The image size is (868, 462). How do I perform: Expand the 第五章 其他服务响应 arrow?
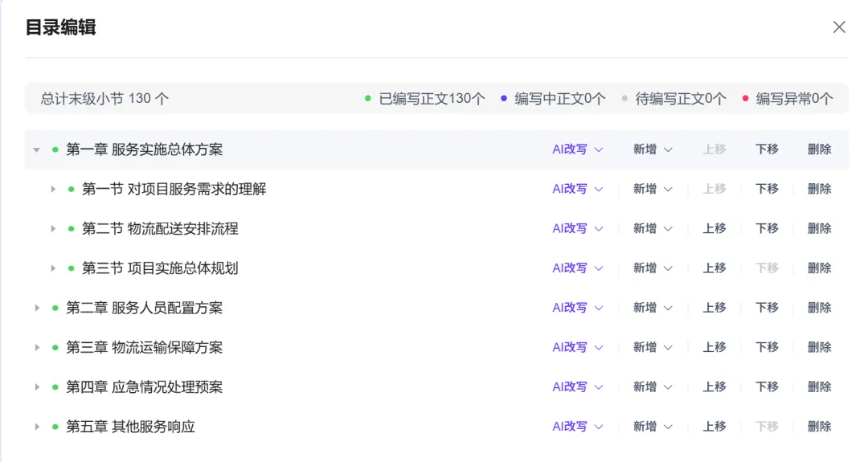36,427
